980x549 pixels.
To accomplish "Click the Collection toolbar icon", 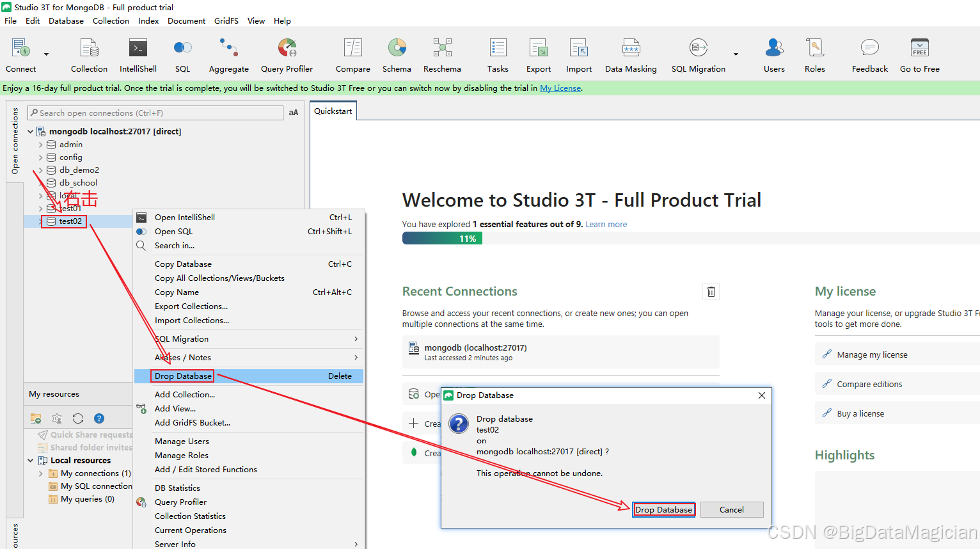I will [89, 48].
